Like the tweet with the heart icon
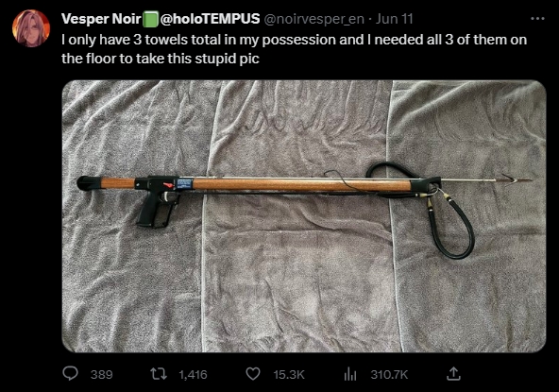The width and height of the screenshot is (559, 392). point(253,374)
